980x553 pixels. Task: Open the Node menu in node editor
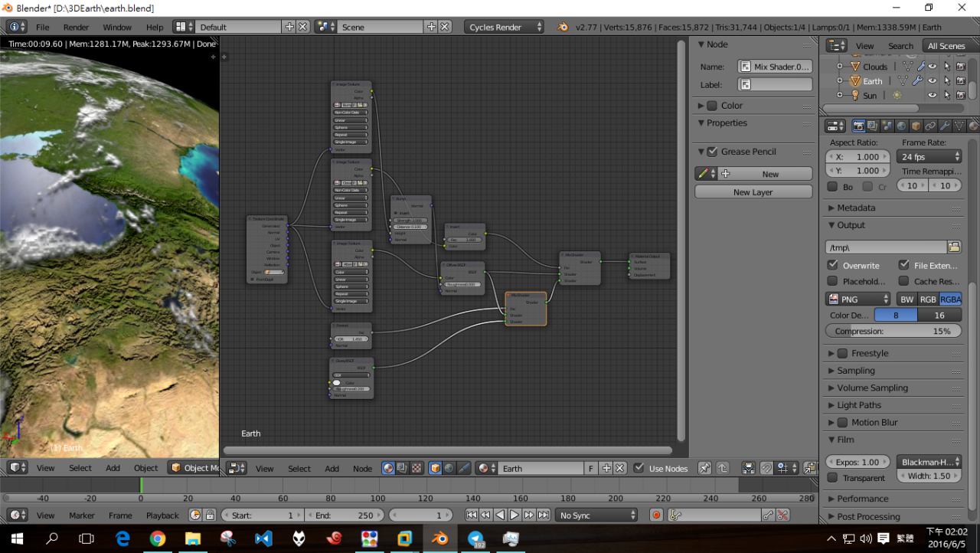click(362, 469)
